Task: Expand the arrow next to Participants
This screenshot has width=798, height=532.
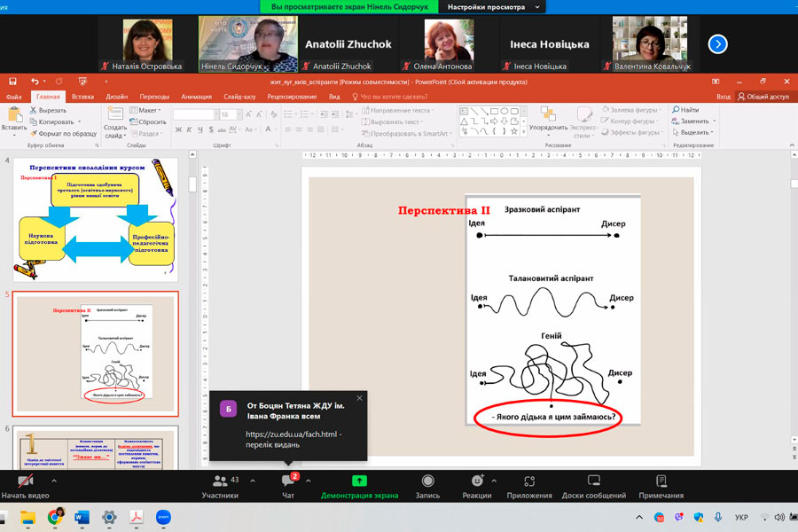Action: (x=253, y=481)
